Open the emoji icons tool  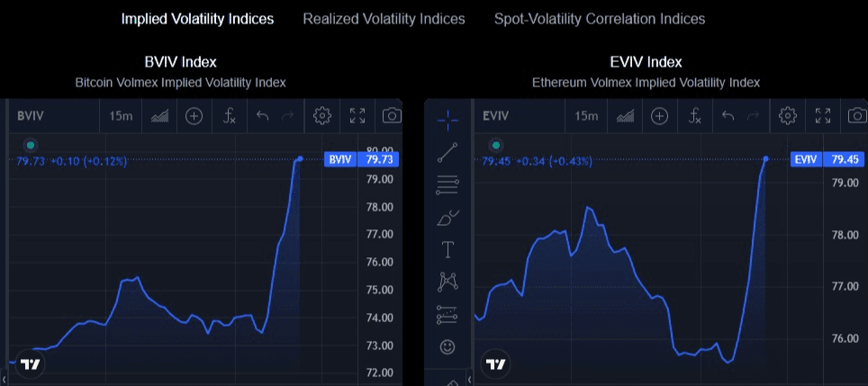(448, 346)
